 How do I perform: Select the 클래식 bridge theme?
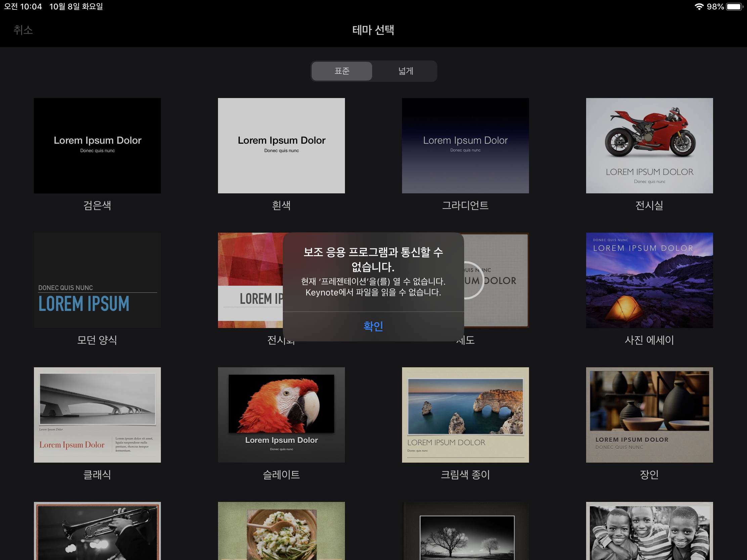click(x=97, y=415)
